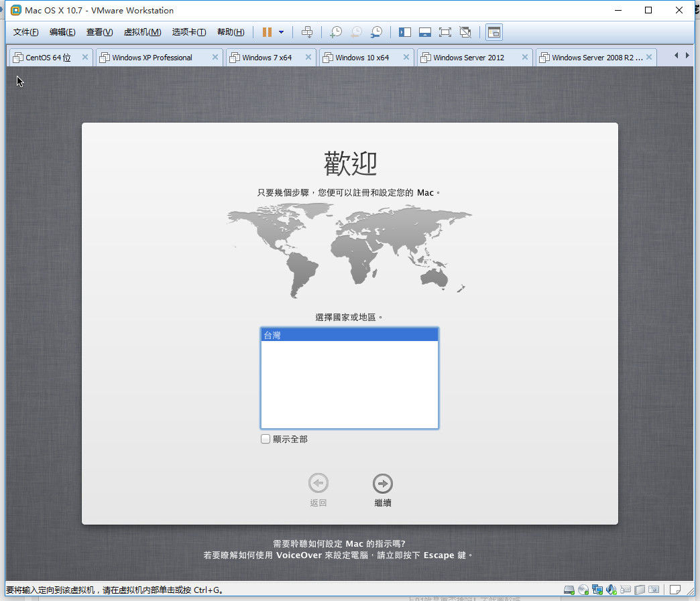The image size is (700, 601).
Task: Open the power options dropdown arrow beside pause
Action: coord(281,32)
